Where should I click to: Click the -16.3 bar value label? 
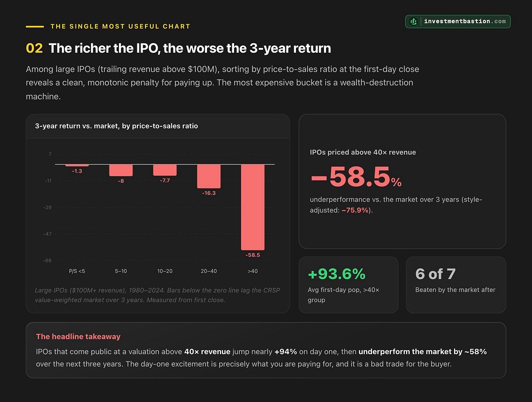(x=208, y=193)
